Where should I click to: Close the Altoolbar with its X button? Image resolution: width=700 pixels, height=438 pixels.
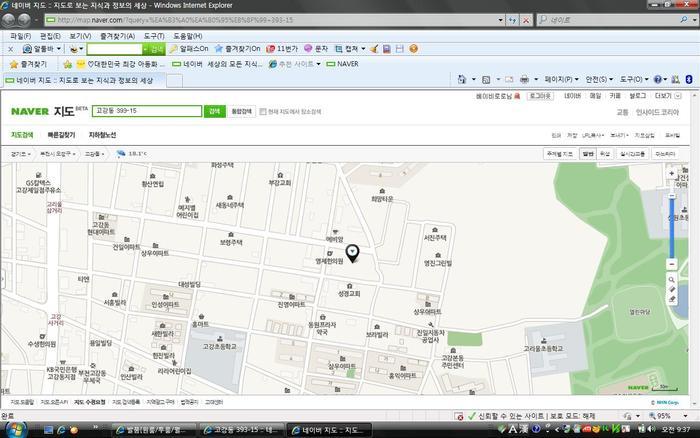11,49
